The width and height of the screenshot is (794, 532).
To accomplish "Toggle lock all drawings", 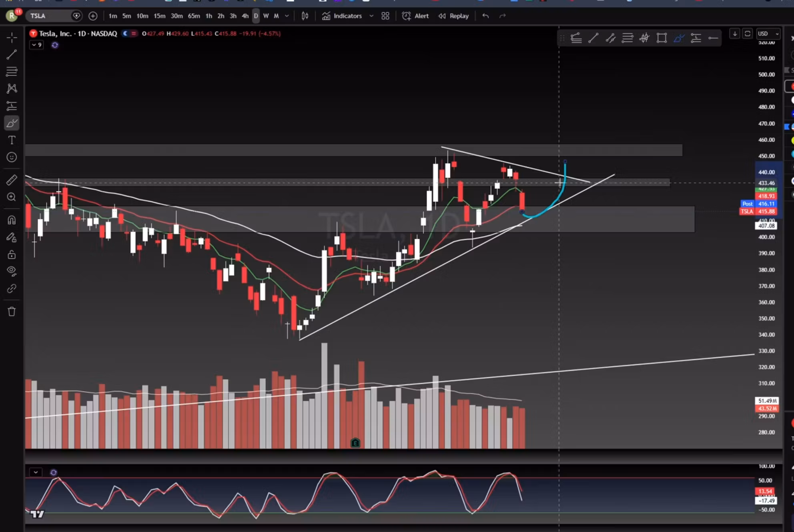I will [12, 254].
